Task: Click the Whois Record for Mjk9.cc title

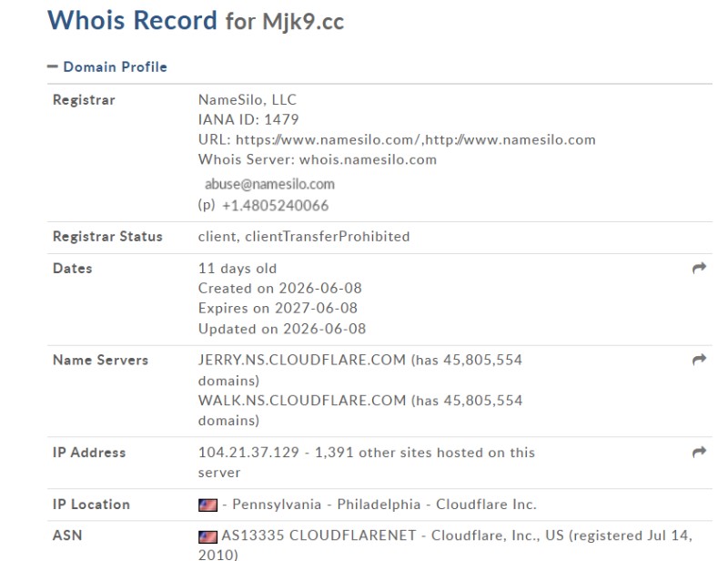Action: click(196, 21)
